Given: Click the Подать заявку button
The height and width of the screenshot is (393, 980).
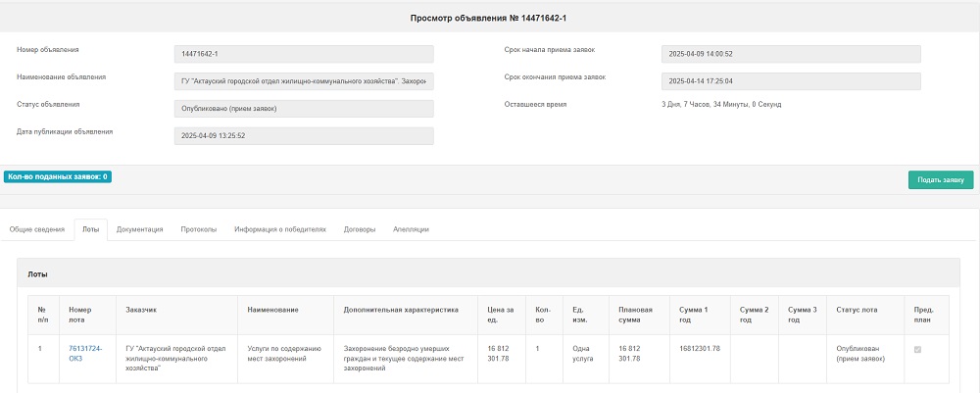Looking at the screenshot, I should click(x=940, y=179).
